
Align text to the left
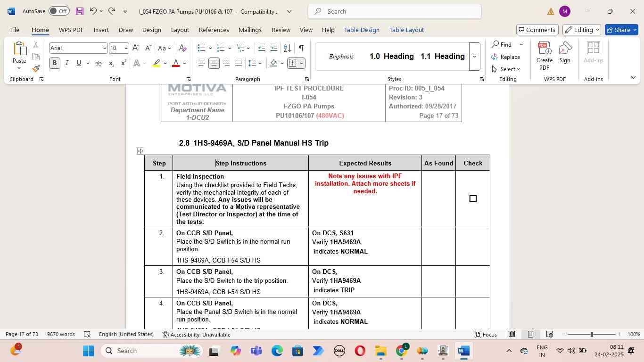pos(201,63)
